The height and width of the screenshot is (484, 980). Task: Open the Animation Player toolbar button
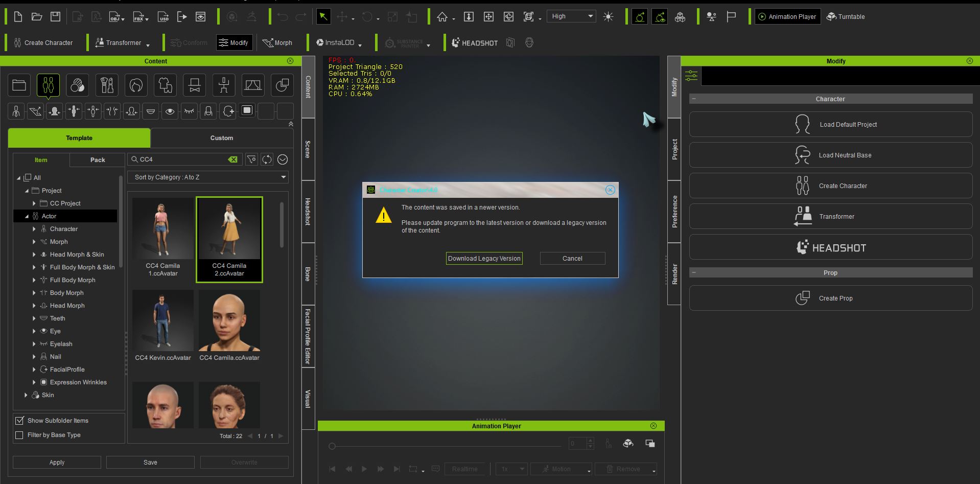pos(787,17)
